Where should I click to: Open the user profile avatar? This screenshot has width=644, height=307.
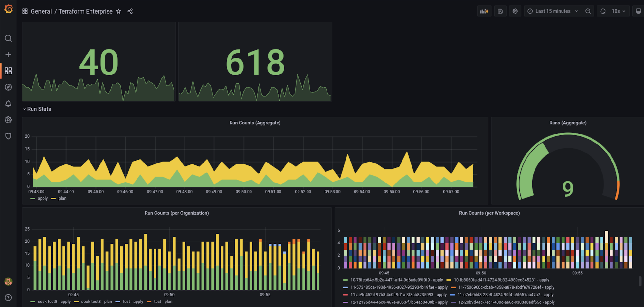(8, 281)
